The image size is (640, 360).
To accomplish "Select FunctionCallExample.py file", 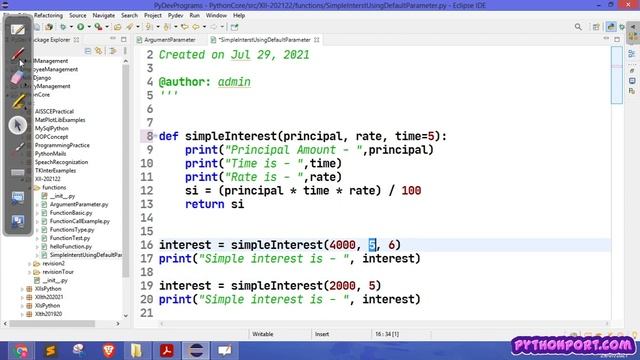I will pyautogui.click(x=80, y=221).
